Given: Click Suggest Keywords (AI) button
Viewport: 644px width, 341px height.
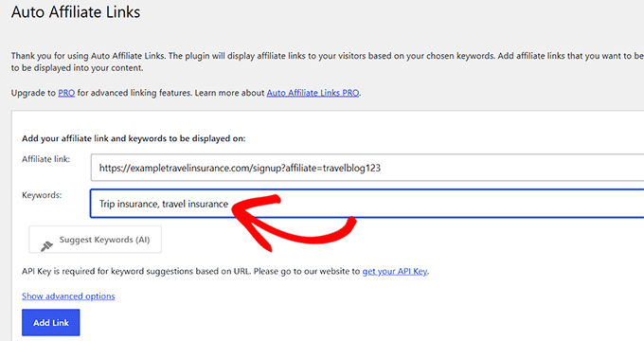Looking at the screenshot, I should [x=96, y=240].
